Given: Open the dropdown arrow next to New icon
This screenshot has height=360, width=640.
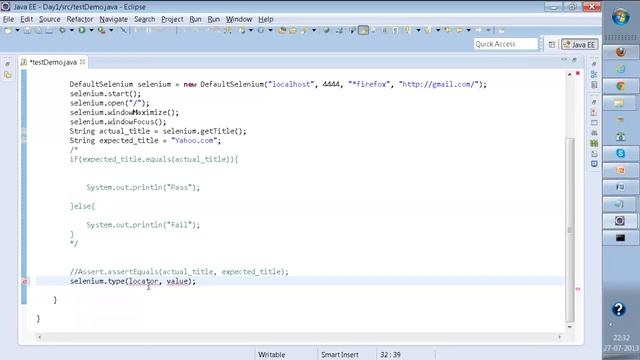Looking at the screenshot, I should click(18, 30).
